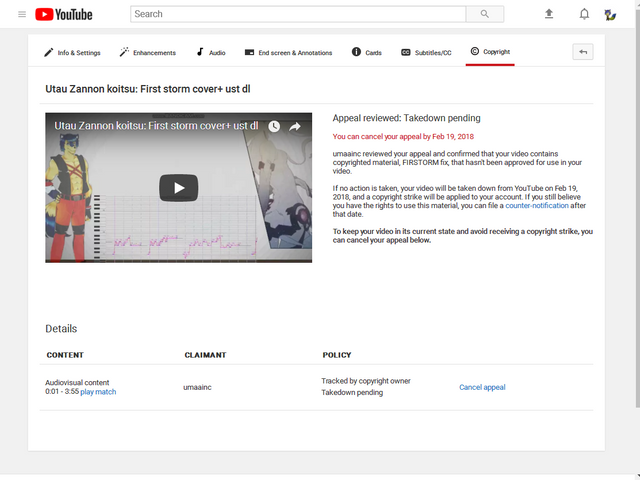Click the Cancel appeal link
The height and width of the screenshot is (480, 640).
(x=482, y=387)
